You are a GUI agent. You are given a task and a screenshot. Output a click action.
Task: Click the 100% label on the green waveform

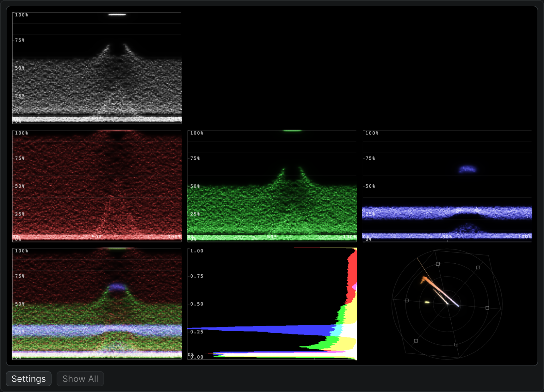coord(197,133)
